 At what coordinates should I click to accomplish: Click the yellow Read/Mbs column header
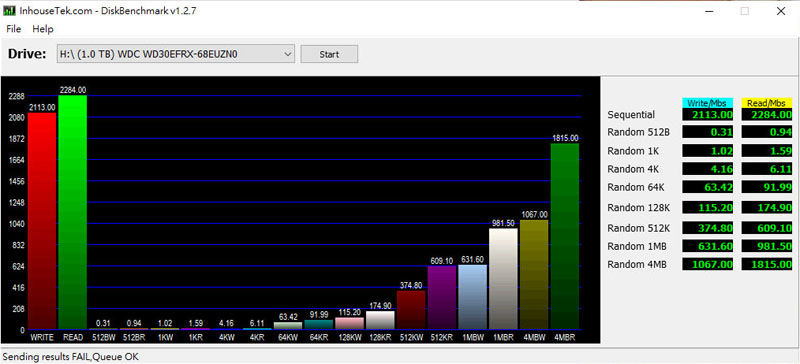[x=766, y=103]
